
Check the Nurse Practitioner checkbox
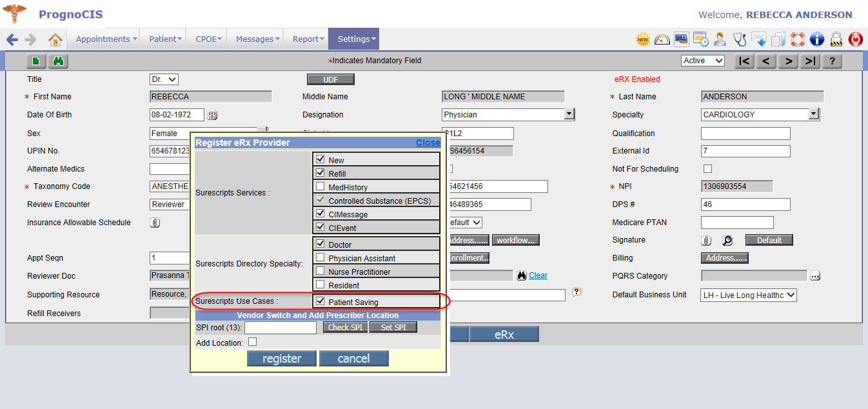pos(320,270)
